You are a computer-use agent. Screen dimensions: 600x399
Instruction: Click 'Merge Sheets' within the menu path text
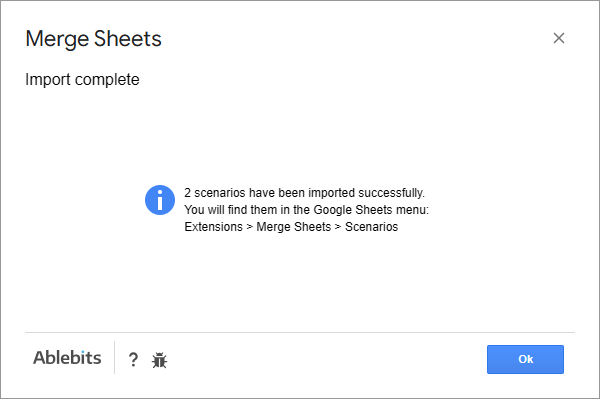tap(293, 226)
